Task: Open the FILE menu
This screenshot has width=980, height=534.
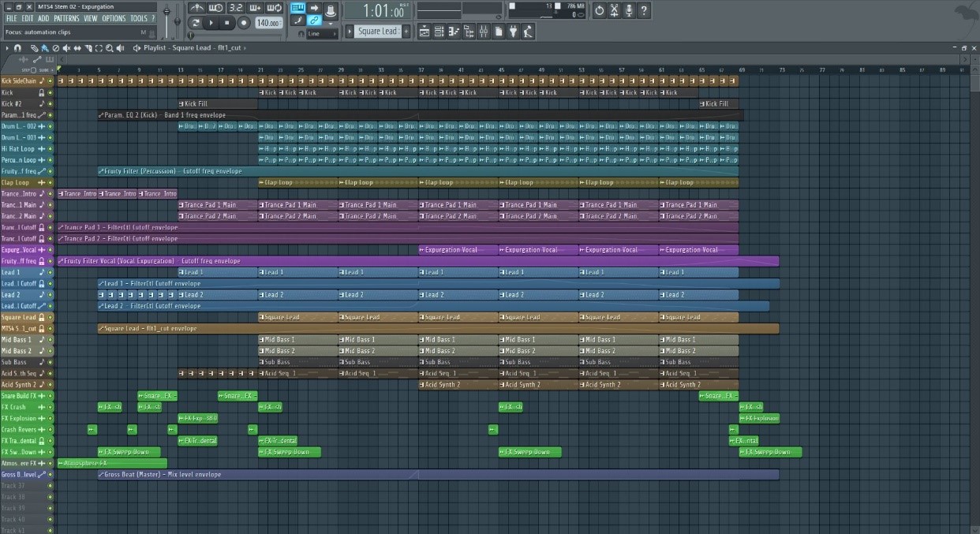Action: click(x=11, y=18)
